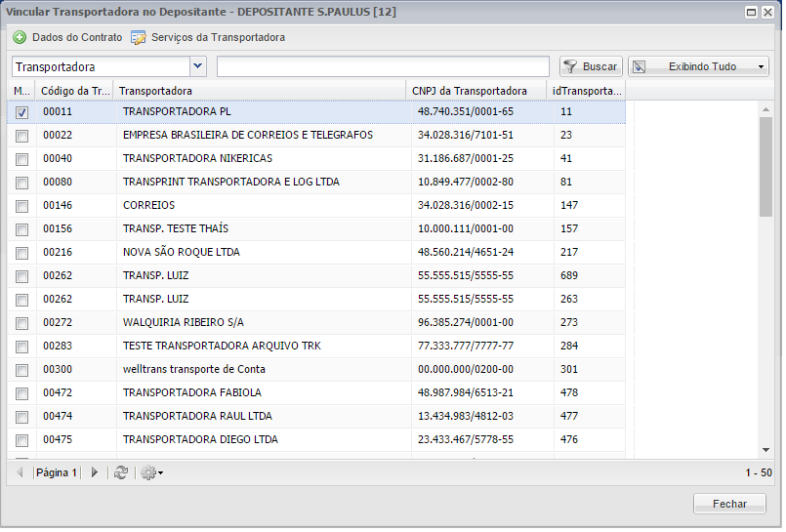Click the funnel icon on Buscar
The height and width of the screenshot is (532, 786).
pyautogui.click(x=570, y=66)
